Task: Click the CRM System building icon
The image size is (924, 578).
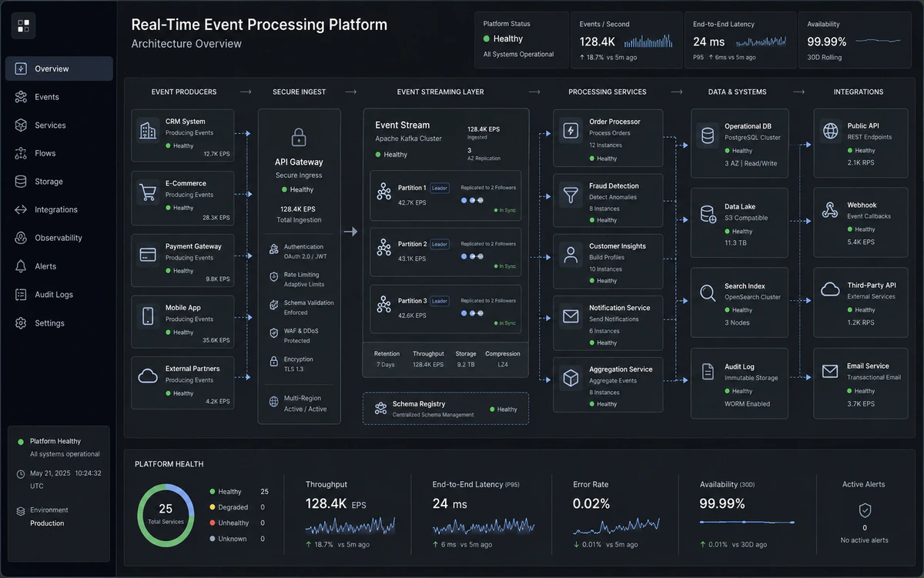Action: coord(148,131)
